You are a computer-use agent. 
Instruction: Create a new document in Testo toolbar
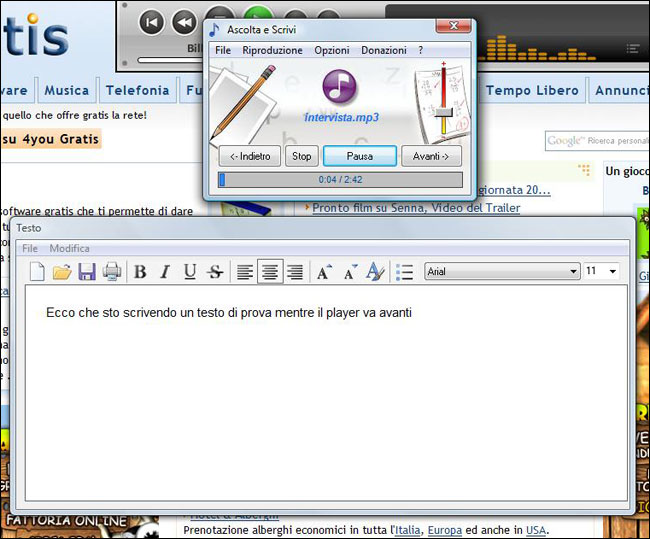pos(37,272)
